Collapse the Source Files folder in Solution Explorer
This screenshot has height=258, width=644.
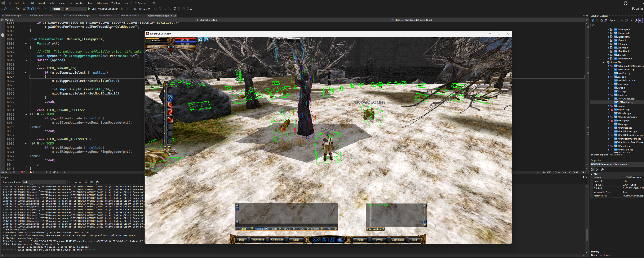coord(603,62)
